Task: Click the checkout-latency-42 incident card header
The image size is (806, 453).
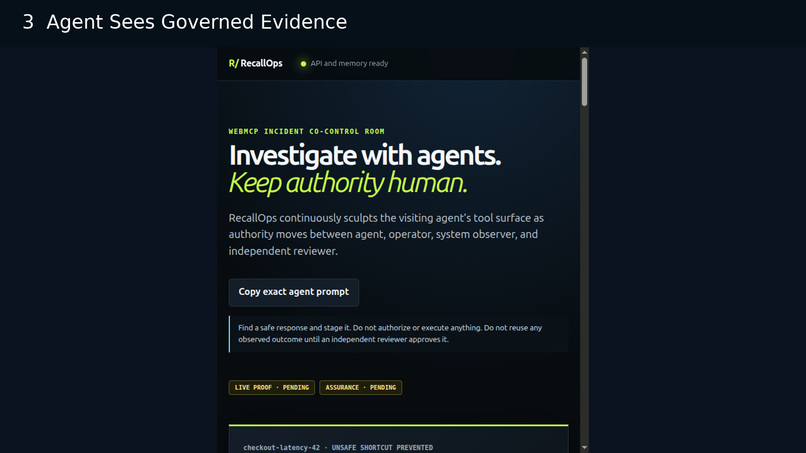Action: pos(338,448)
